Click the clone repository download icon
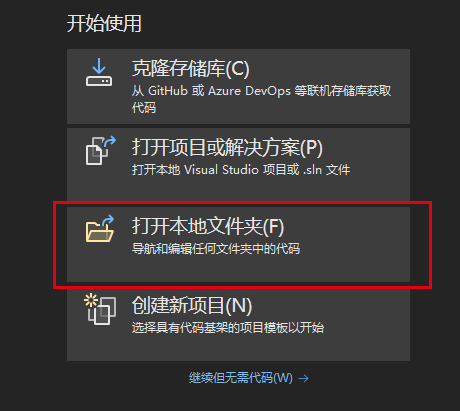Viewport: 460px width, 411px height. click(99, 72)
